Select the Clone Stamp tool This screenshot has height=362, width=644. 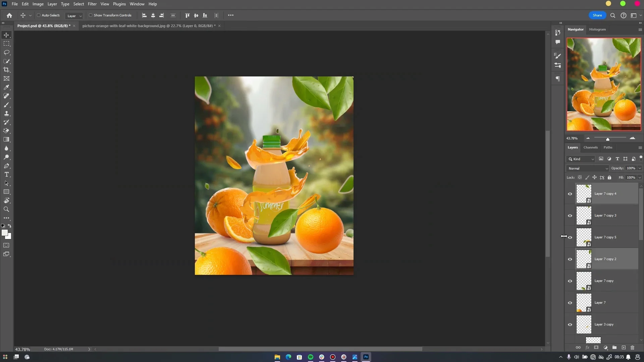coord(6,113)
